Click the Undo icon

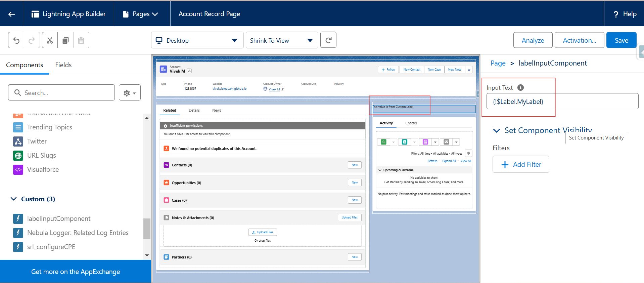[x=16, y=40]
